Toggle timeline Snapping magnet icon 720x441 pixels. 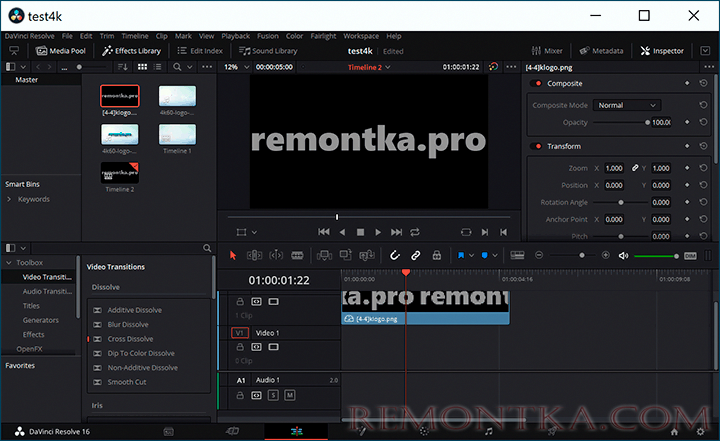point(394,255)
